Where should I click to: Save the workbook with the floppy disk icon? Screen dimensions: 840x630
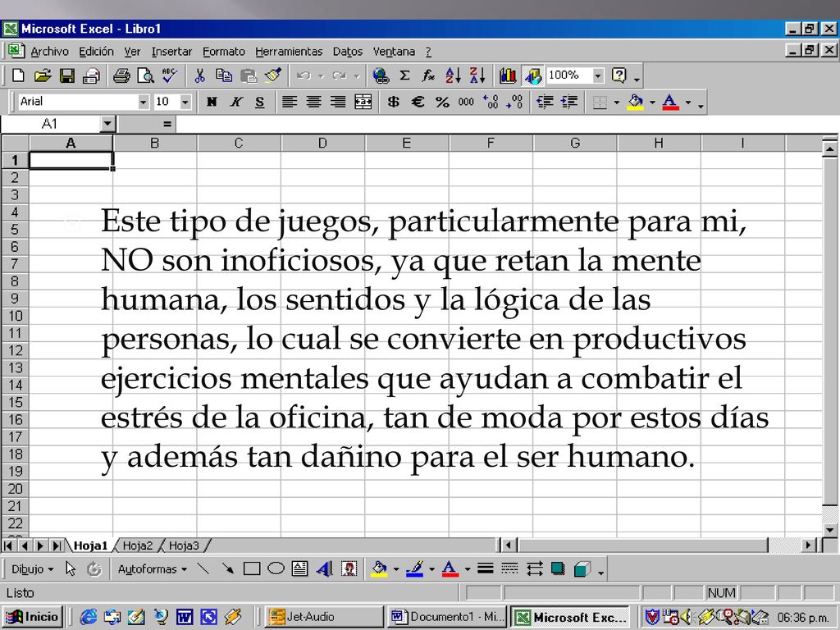pos(67,75)
